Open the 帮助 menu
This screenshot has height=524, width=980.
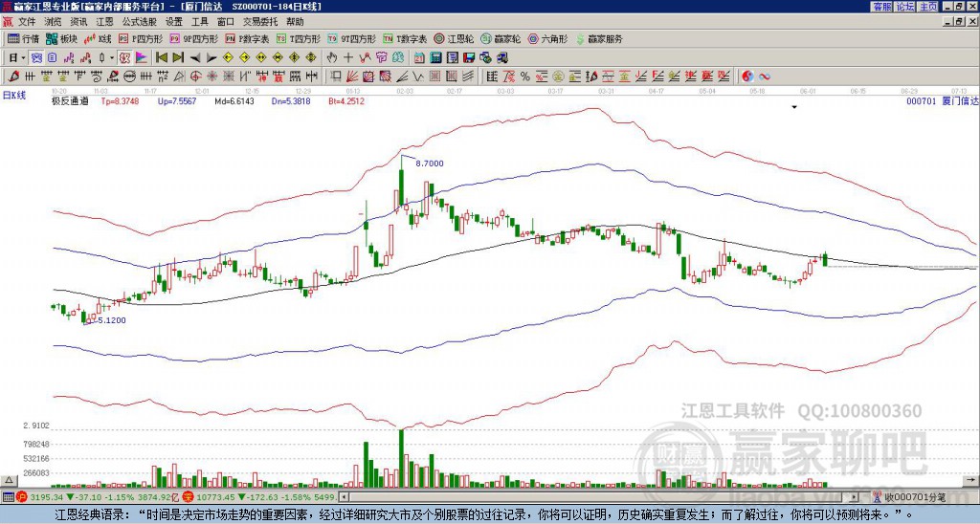tap(295, 22)
